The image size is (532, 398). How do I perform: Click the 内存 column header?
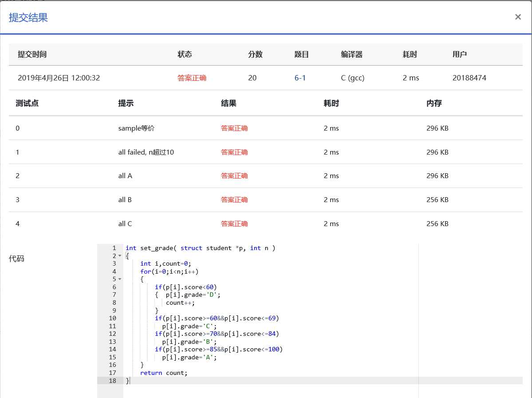click(x=434, y=103)
